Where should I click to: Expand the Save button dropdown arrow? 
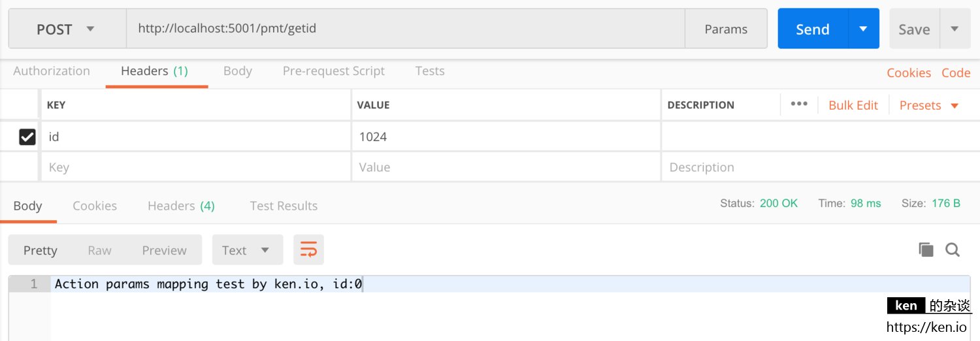(x=955, y=29)
